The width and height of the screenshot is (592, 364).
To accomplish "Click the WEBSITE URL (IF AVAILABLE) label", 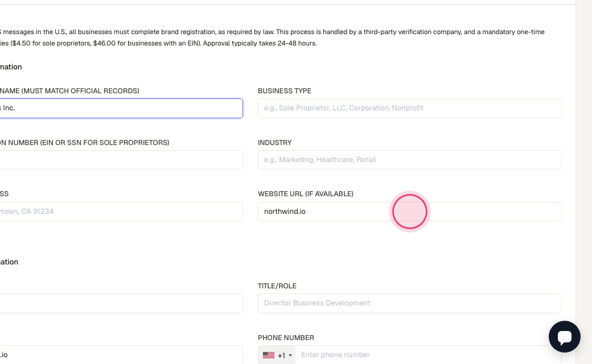I will (306, 194).
